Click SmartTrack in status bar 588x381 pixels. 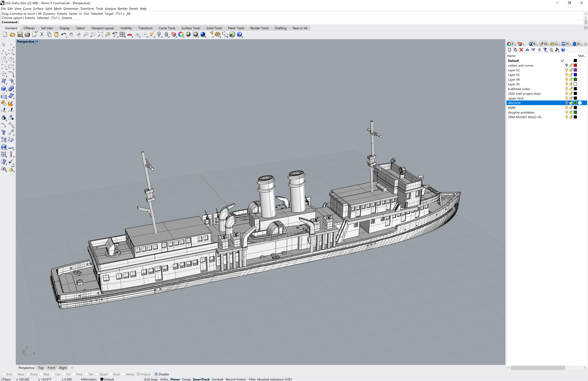pyautogui.click(x=201, y=379)
